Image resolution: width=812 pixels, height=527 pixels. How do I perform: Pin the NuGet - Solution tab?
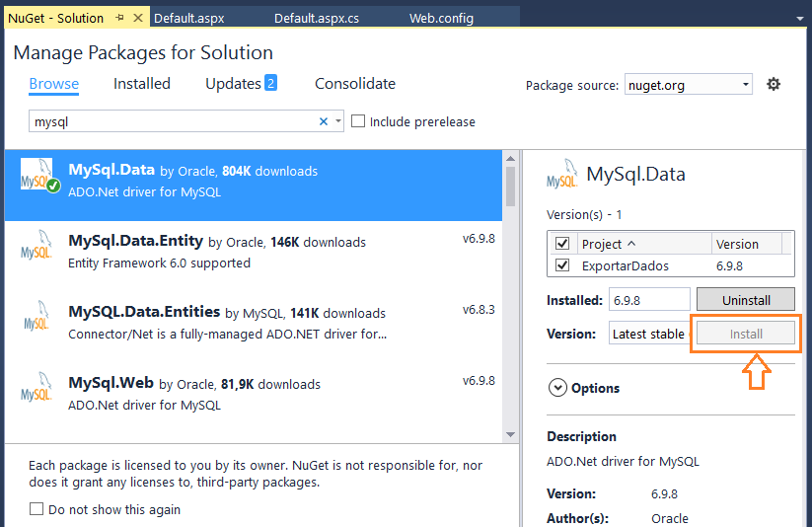(119, 18)
